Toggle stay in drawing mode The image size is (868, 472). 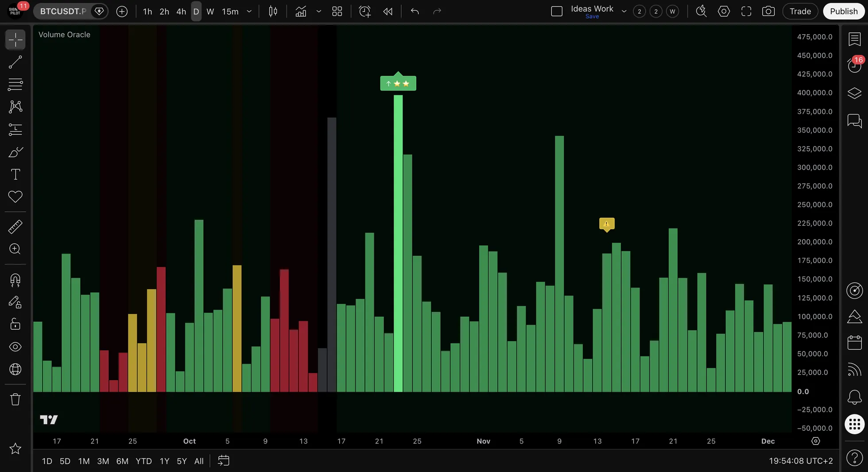click(x=15, y=302)
